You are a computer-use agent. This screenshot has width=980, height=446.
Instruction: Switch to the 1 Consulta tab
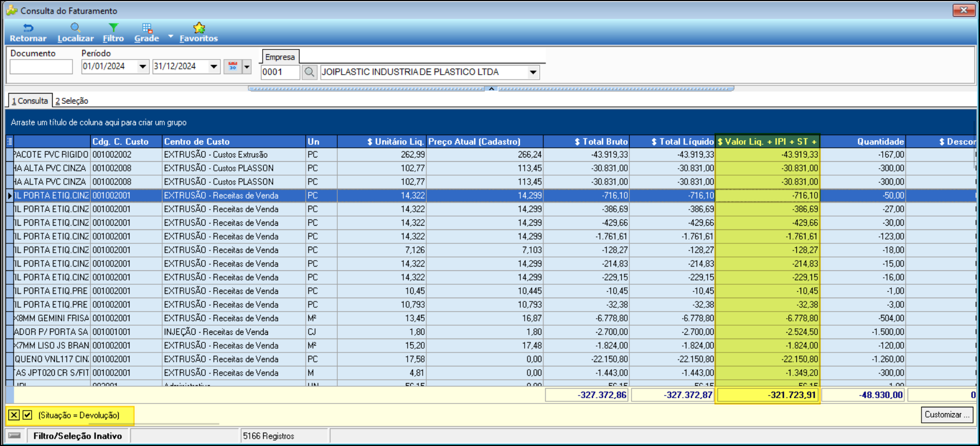30,100
